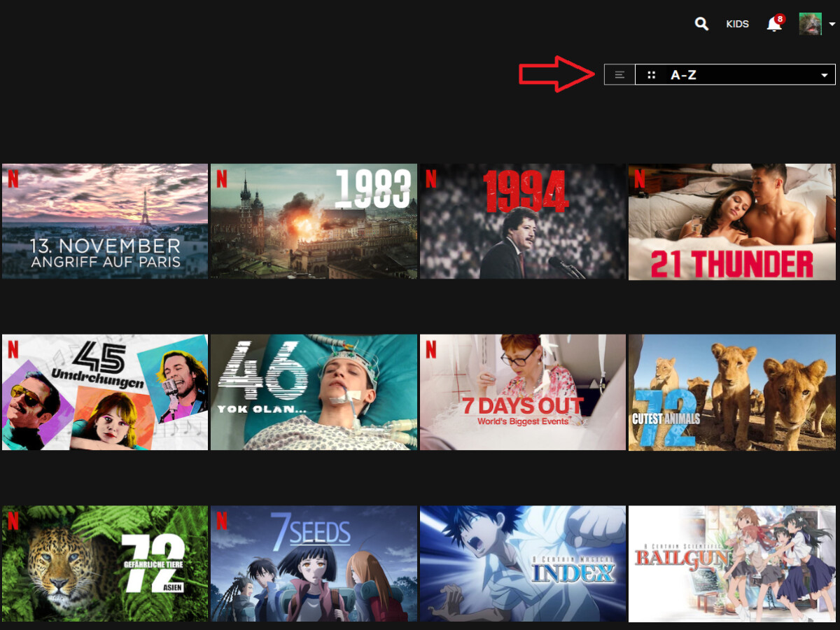This screenshot has height=630, width=840.
Task: Open the KIDS section
Action: pyautogui.click(x=737, y=24)
